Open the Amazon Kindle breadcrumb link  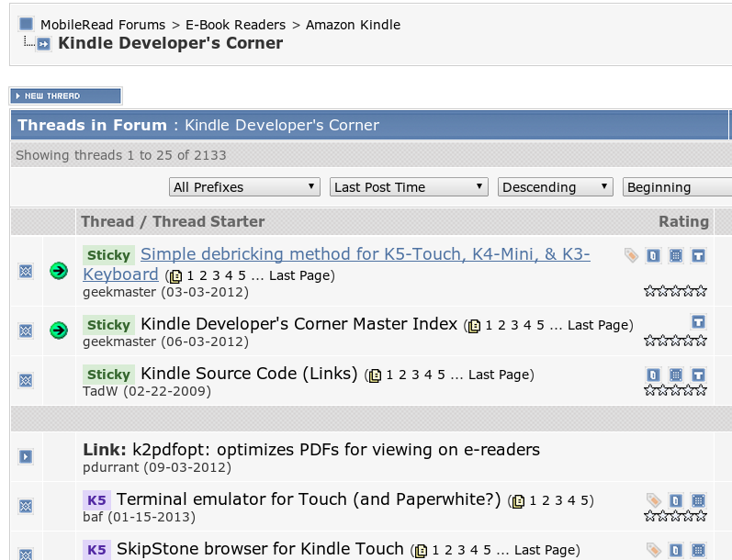(x=353, y=25)
